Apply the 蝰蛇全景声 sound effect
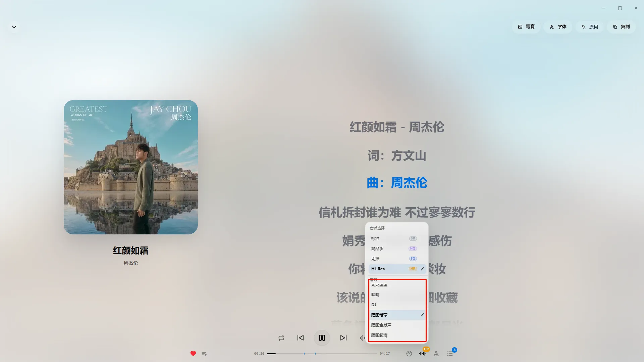The image size is (644, 362). point(397,325)
